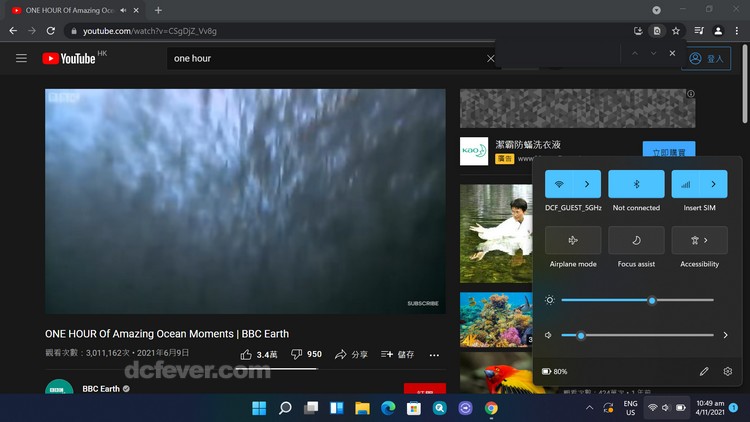The height and width of the screenshot is (422, 750).
Task: Select the ONE HOUR browser tab
Action: 70,10
